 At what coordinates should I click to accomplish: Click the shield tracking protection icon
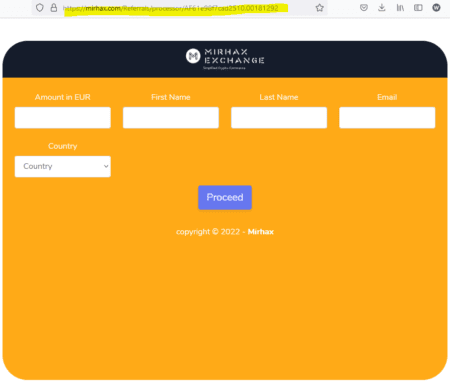(40, 8)
